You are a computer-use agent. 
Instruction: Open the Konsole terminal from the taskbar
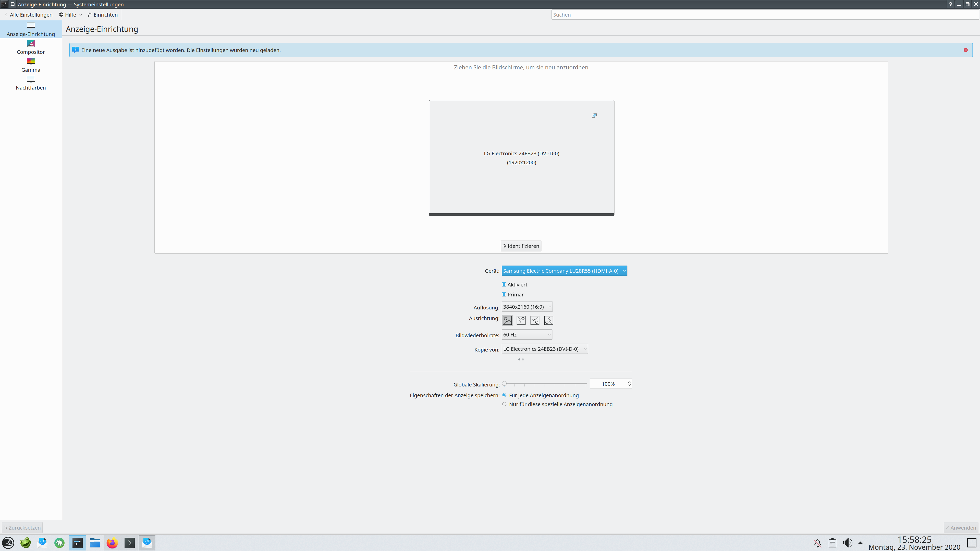coord(130,543)
